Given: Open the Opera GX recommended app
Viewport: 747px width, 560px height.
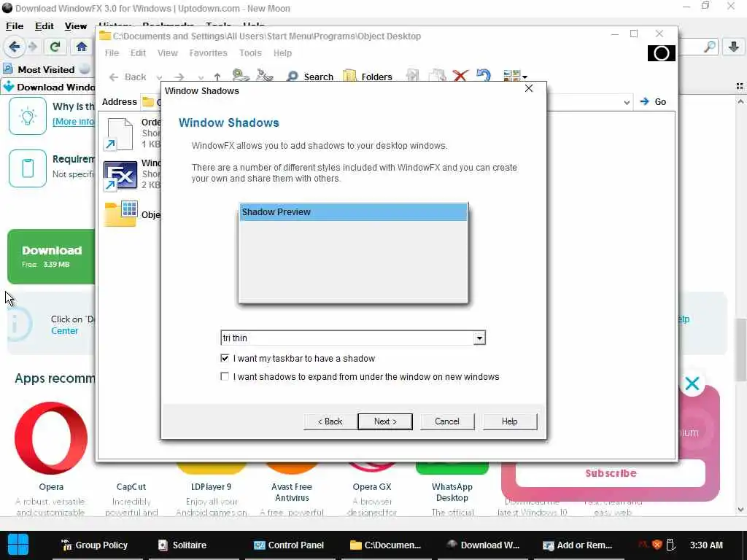Looking at the screenshot, I should 372,486.
